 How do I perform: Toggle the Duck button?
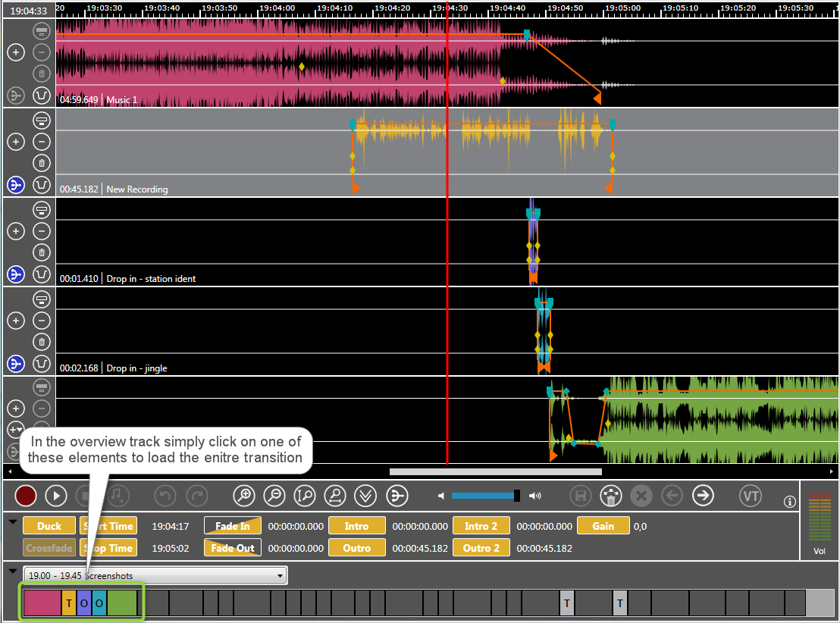coord(49,526)
